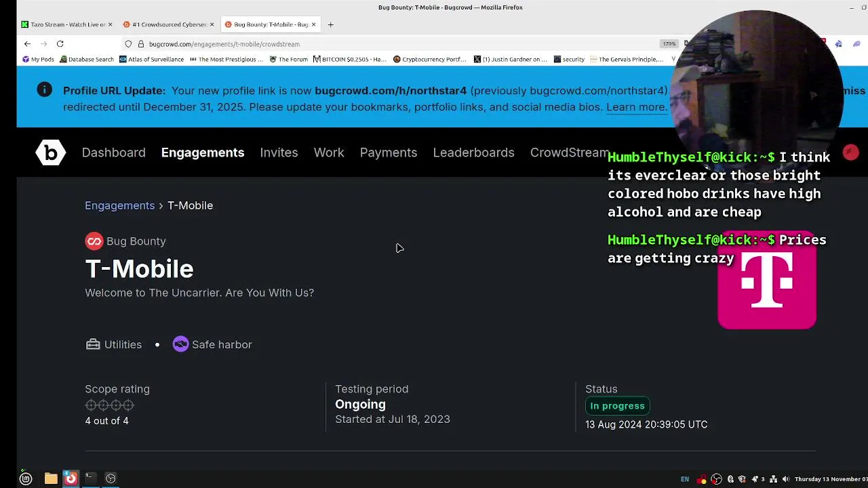Click the site padlock icon

point(140,44)
